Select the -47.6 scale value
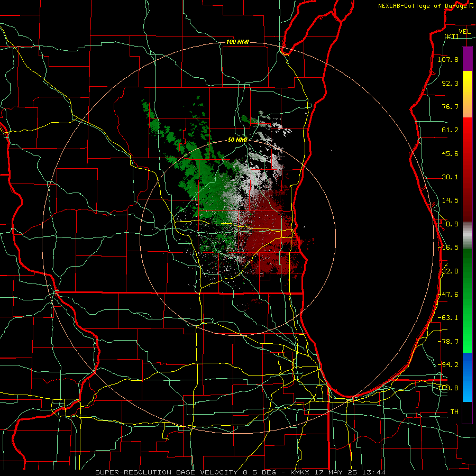This screenshot has width=476, height=476. pyautogui.click(x=448, y=295)
